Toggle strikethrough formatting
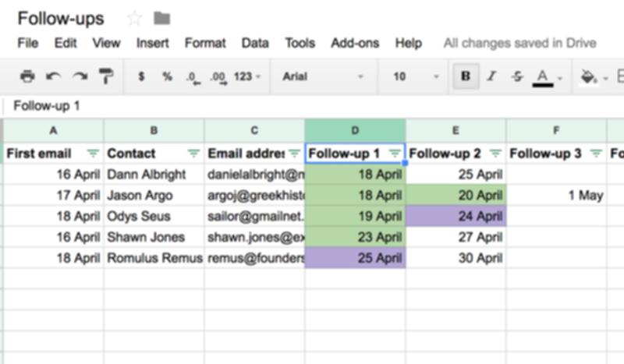Viewport: 624px width, 364px height. coord(517,76)
